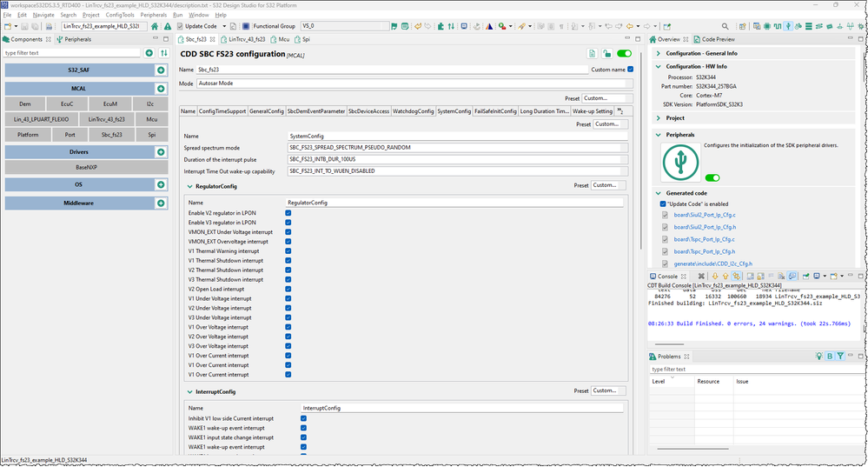Uncheck the Custom name checkbox
Image resolution: width=868 pixels, height=467 pixels.
(631, 70)
